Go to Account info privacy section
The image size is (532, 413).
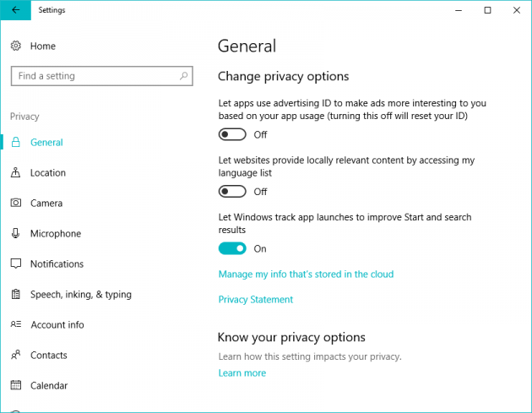(x=57, y=325)
